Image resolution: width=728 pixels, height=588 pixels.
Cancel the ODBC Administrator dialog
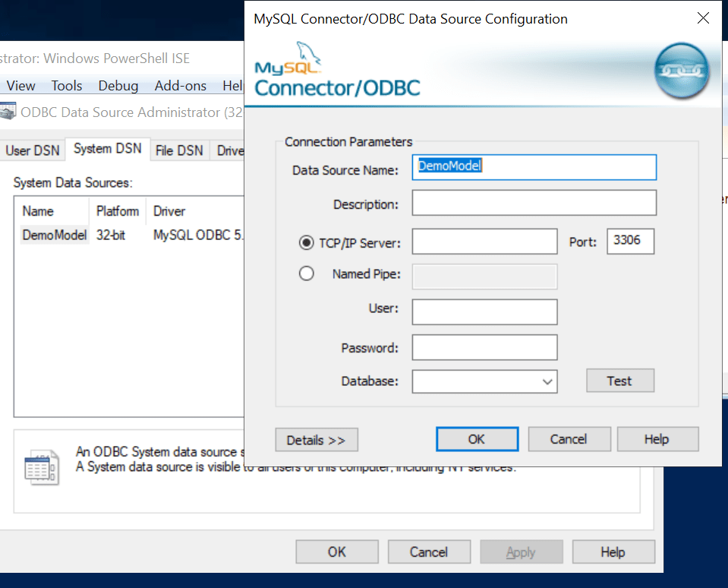click(x=429, y=552)
